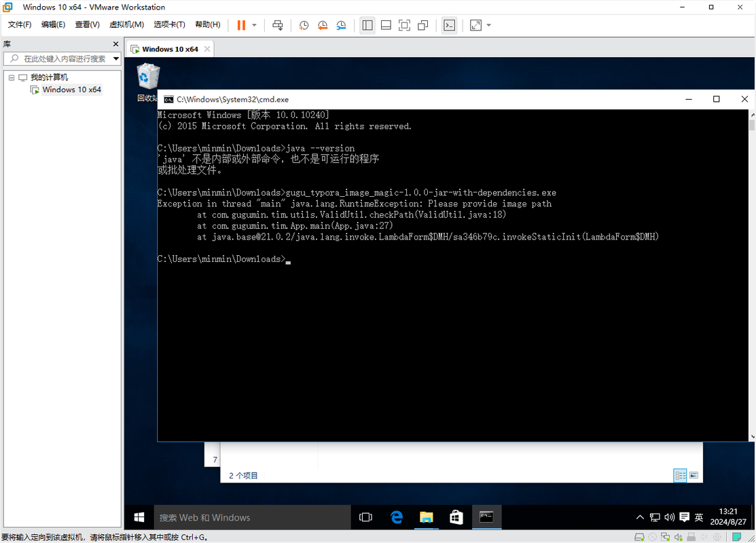Switch Explorer to large icons view
This screenshot has width=756, height=543.
(694, 476)
